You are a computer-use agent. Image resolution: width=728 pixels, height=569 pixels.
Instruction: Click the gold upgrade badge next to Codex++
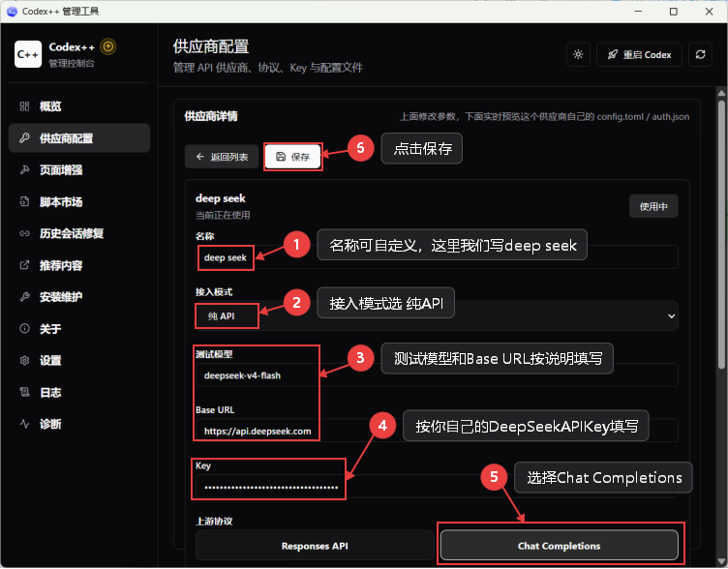[108, 46]
